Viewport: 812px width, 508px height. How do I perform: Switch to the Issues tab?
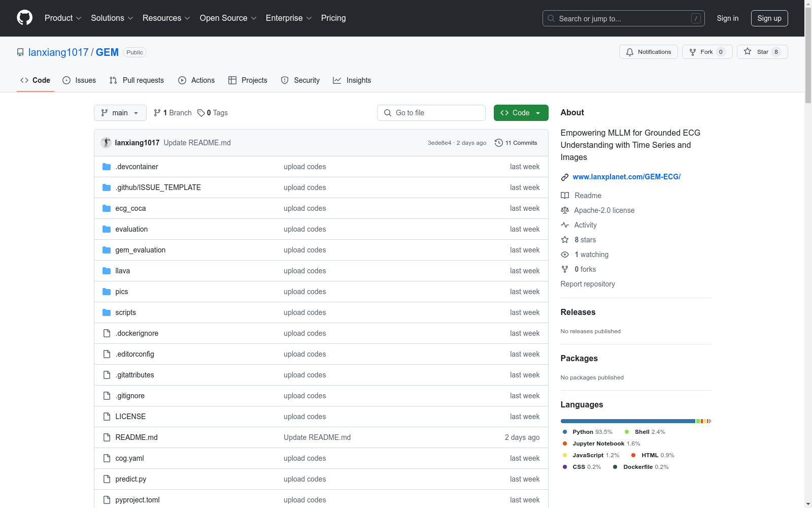point(79,80)
